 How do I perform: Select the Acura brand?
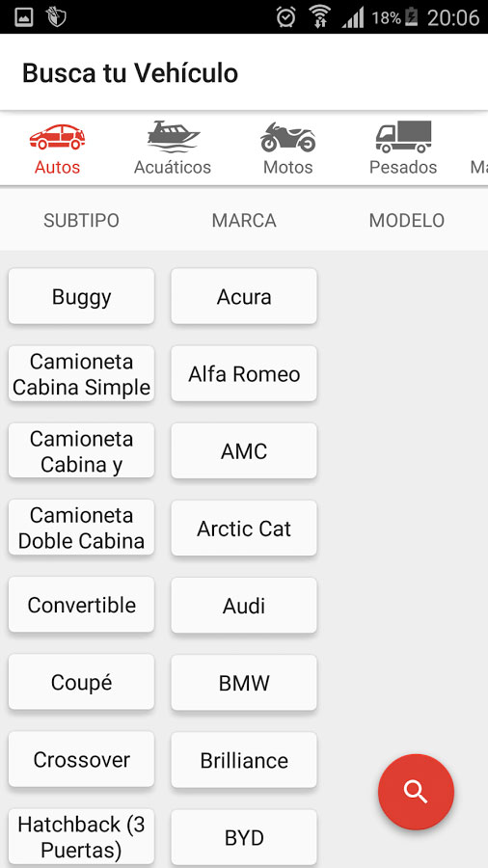tap(244, 297)
